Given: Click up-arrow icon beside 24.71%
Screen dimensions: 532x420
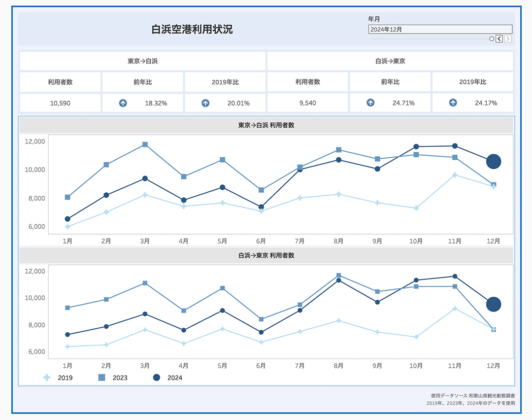Looking at the screenshot, I should [x=371, y=103].
